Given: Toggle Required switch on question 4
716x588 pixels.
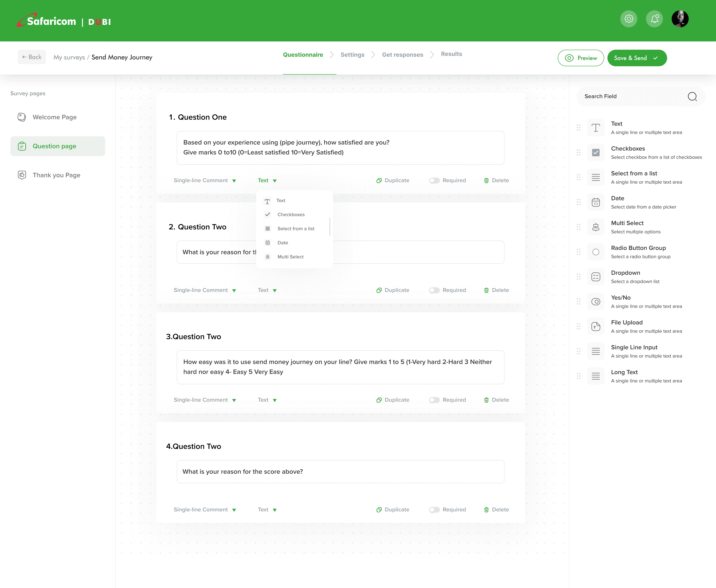Looking at the screenshot, I should (434, 510).
